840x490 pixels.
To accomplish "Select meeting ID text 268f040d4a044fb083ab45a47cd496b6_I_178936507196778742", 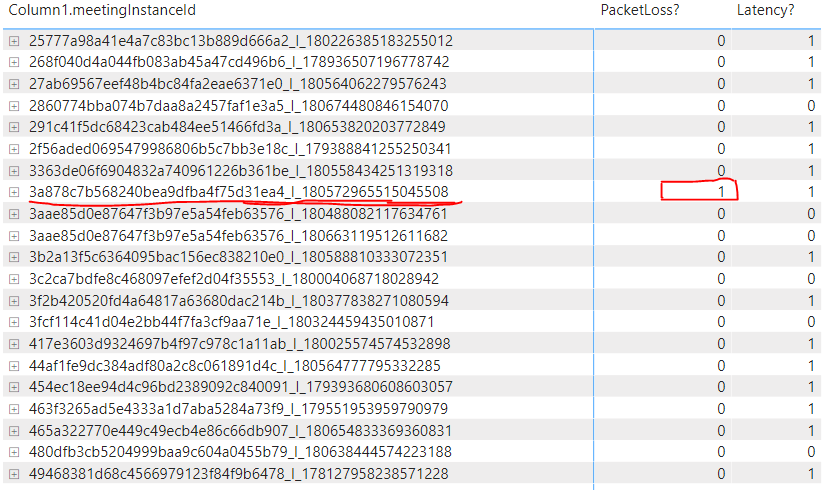I will coord(239,62).
